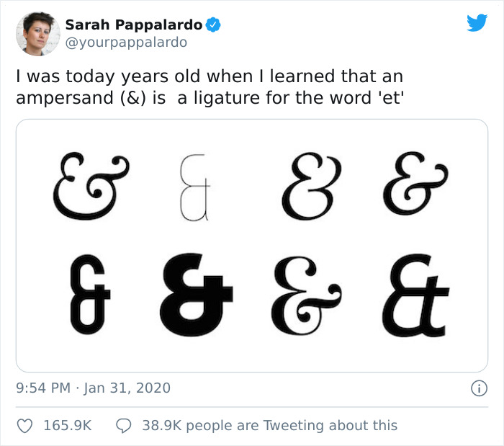Open the @yourpappalardo handle link
Image resolution: width=504 pixels, height=446 pixels.
click(126, 43)
